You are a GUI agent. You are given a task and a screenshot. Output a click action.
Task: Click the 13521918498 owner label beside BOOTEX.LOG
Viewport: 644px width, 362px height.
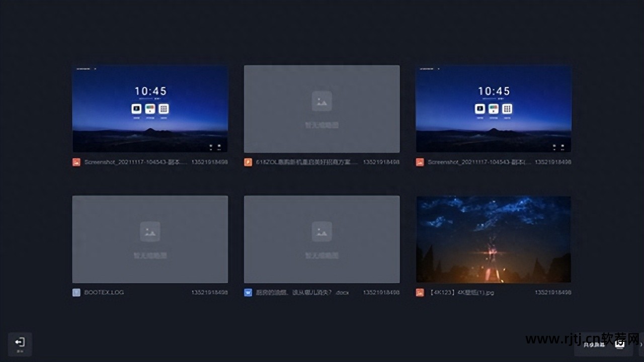209,292
